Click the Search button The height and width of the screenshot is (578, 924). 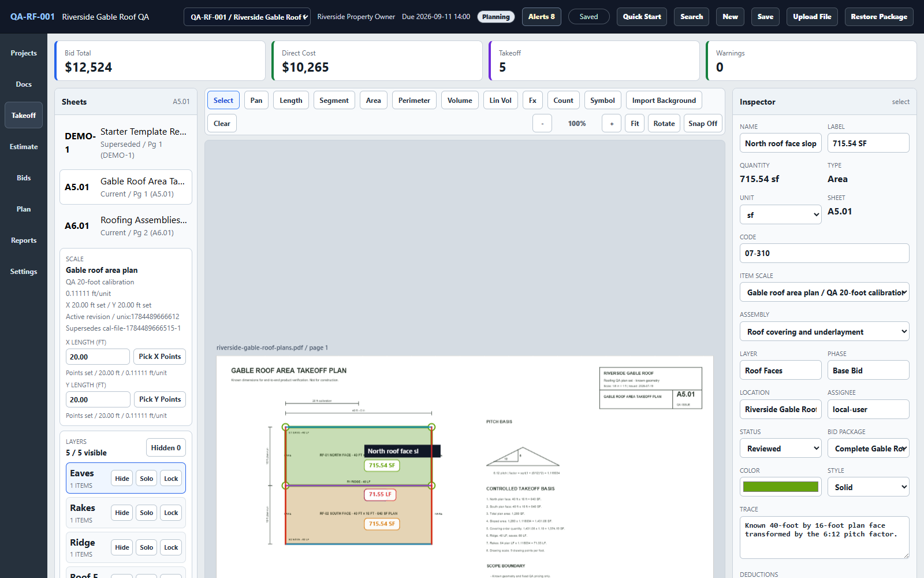[x=691, y=17]
